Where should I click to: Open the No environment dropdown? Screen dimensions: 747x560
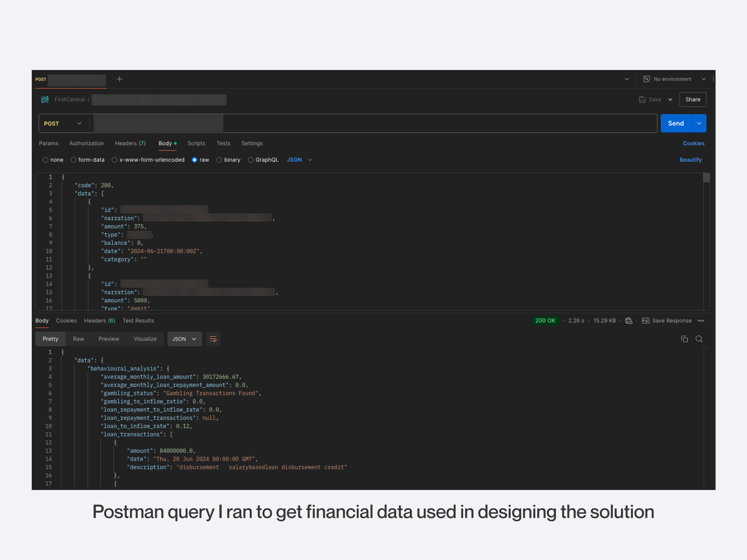click(x=703, y=79)
